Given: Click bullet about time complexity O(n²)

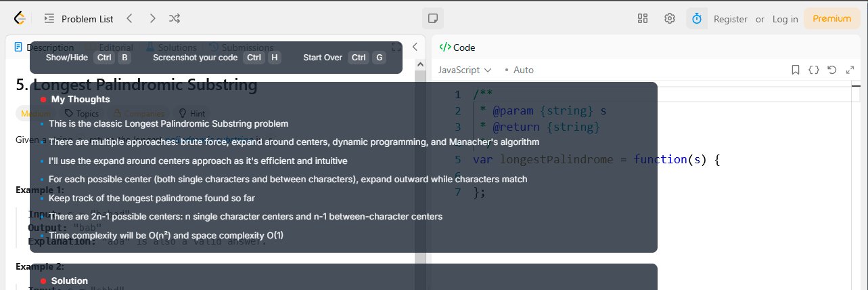Looking at the screenshot, I should click(x=166, y=236).
